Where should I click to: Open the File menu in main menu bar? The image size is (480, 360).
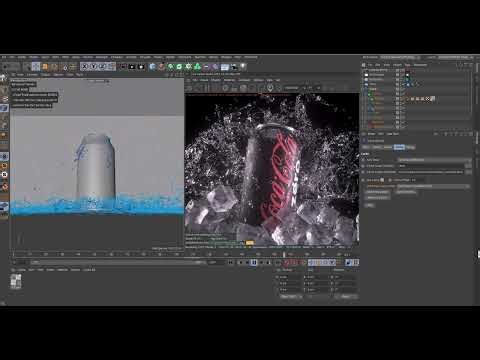4,57
